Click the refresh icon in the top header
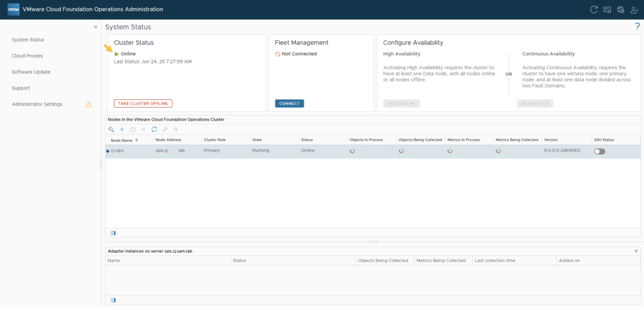 coord(593,9)
